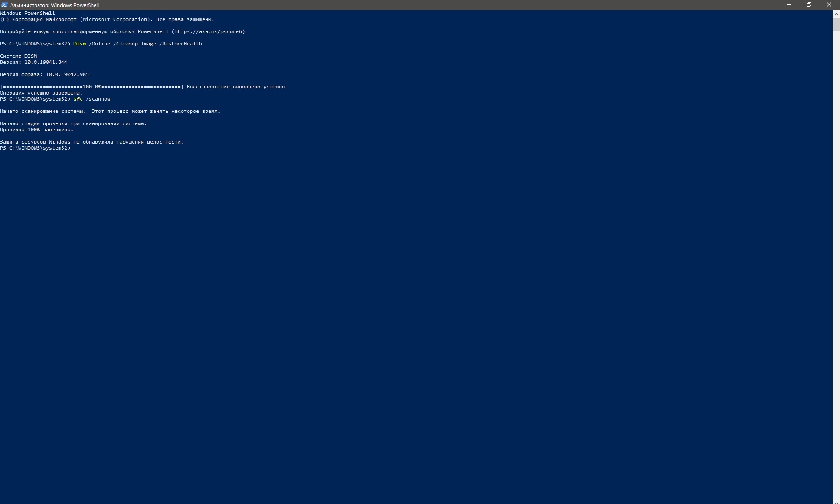Click the scrollbar up arrow
The image size is (840, 504).
click(836, 14)
